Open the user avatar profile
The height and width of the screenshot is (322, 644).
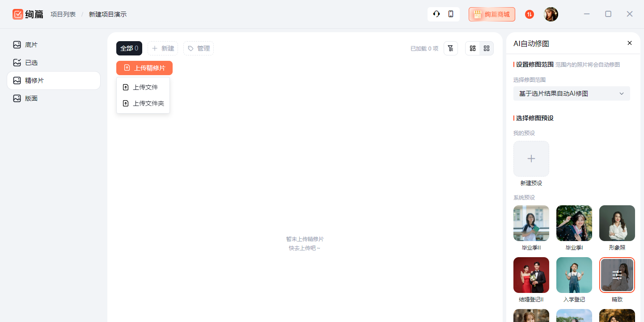point(551,14)
